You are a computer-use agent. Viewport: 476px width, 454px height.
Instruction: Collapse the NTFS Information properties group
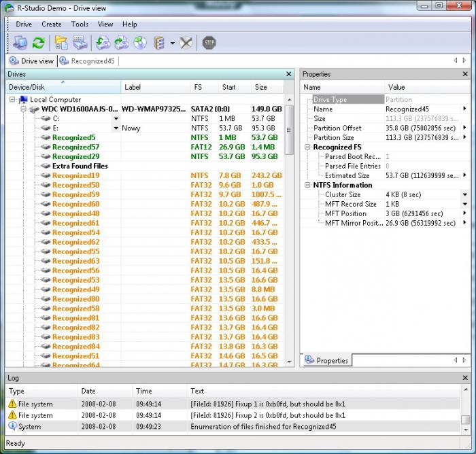coord(307,185)
